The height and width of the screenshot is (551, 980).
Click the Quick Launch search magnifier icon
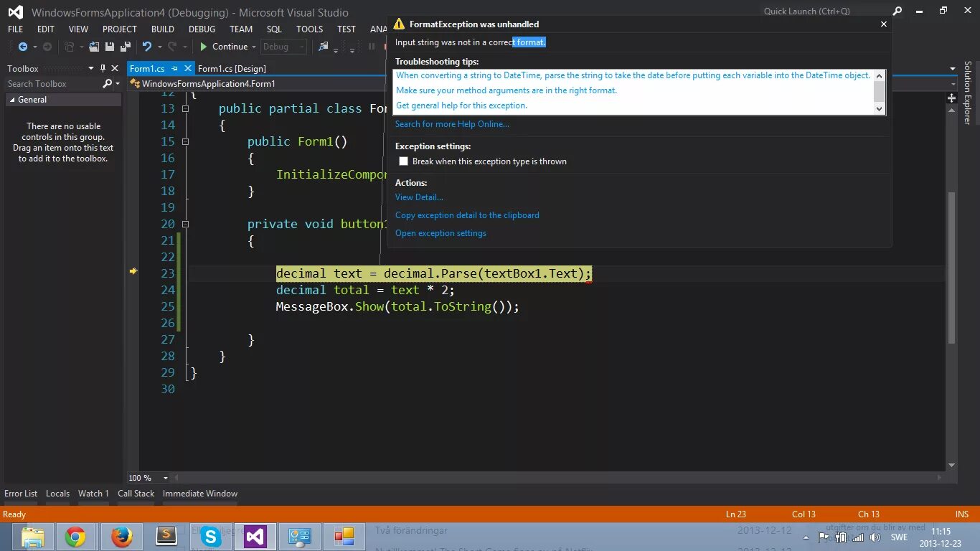(897, 11)
